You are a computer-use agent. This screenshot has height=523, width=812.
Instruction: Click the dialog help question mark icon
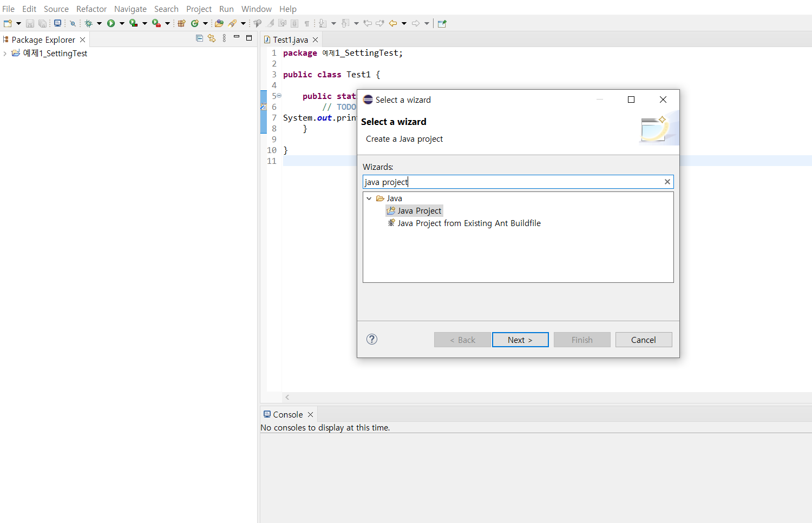[x=372, y=339]
